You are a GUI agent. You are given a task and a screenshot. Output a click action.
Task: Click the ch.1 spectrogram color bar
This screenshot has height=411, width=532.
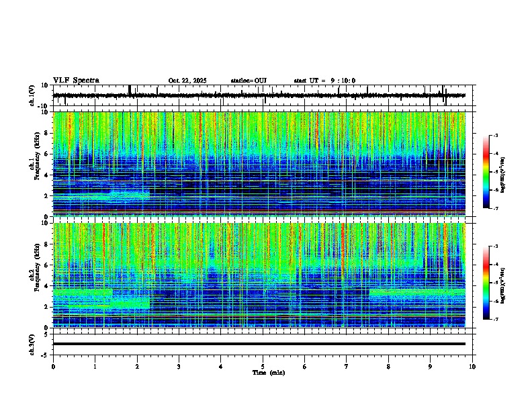486,172
